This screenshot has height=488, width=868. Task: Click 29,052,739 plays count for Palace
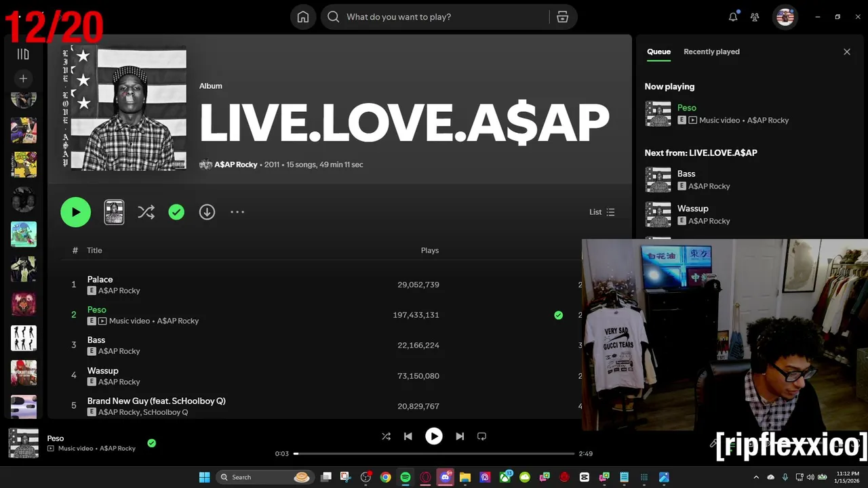pos(418,285)
